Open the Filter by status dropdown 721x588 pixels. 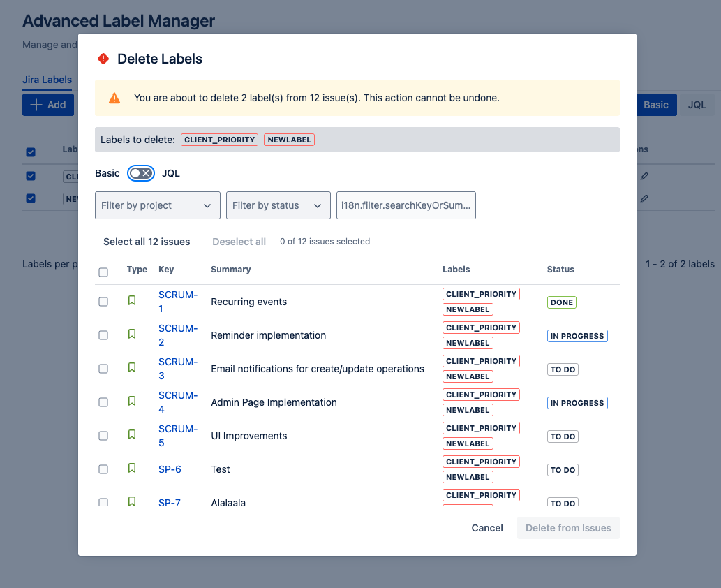(x=278, y=205)
